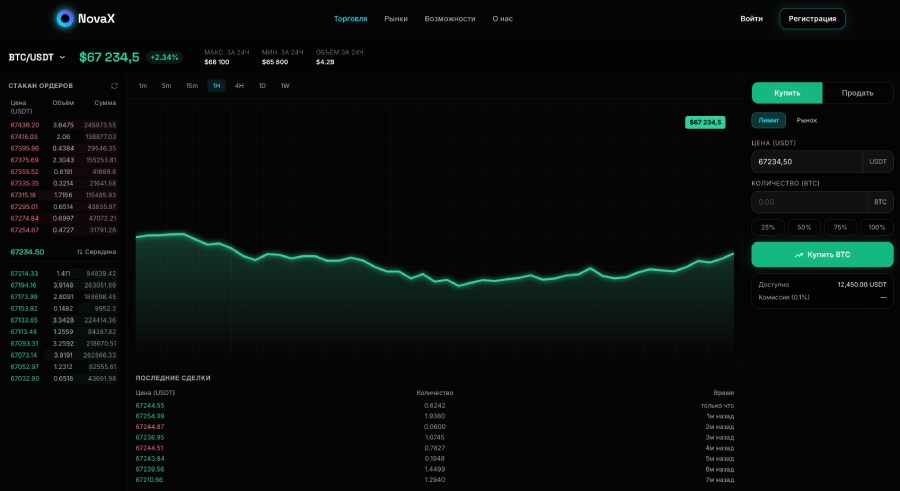The image size is (900, 491).
Task: Select bid price 67073.14
Action: click(24, 355)
